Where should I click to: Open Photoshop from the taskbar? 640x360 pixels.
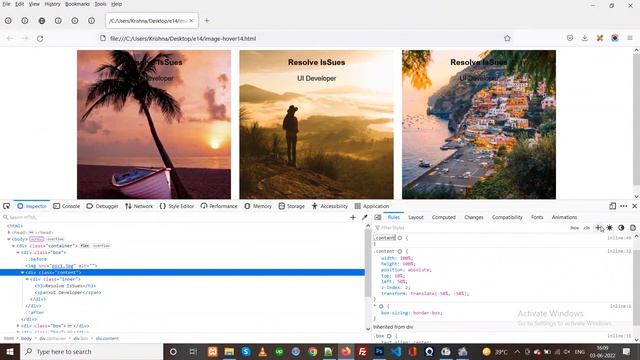[379, 351]
